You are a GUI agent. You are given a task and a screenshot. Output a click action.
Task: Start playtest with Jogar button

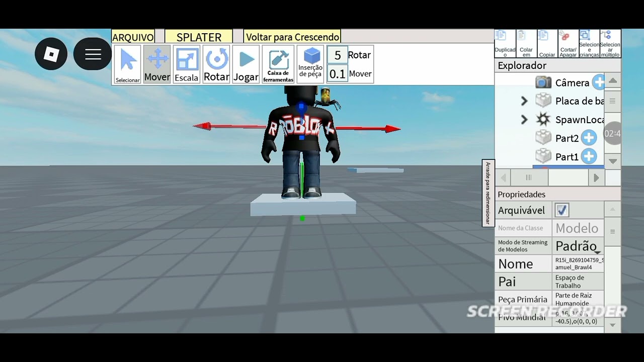[x=246, y=64]
